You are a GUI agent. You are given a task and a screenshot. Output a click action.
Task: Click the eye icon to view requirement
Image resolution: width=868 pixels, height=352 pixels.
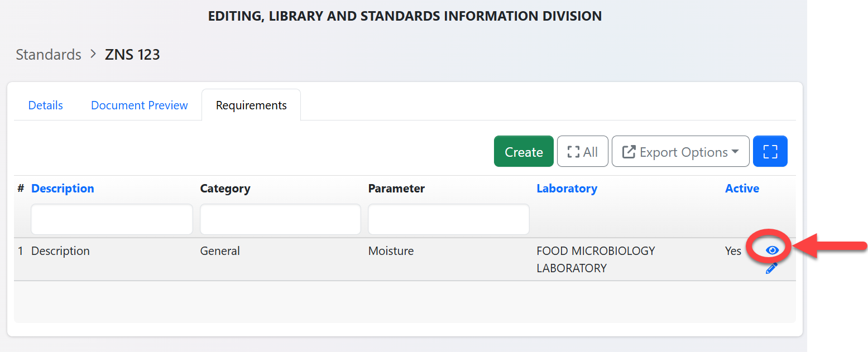[772, 250]
